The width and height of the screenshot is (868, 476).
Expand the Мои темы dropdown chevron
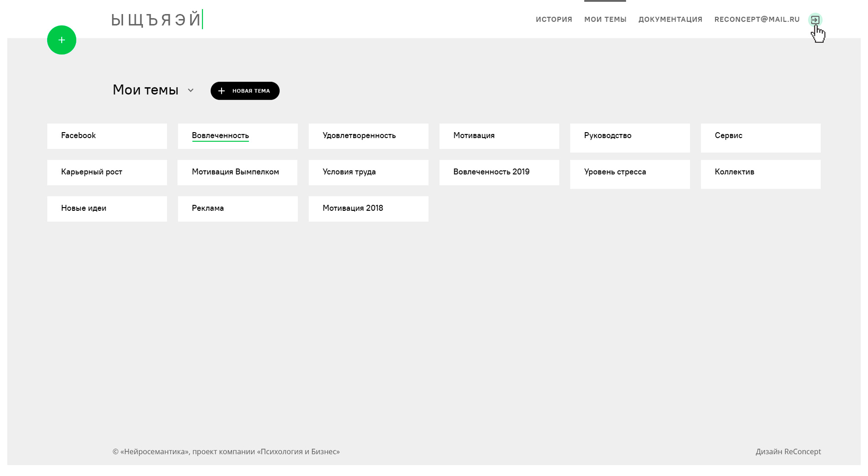click(x=191, y=91)
